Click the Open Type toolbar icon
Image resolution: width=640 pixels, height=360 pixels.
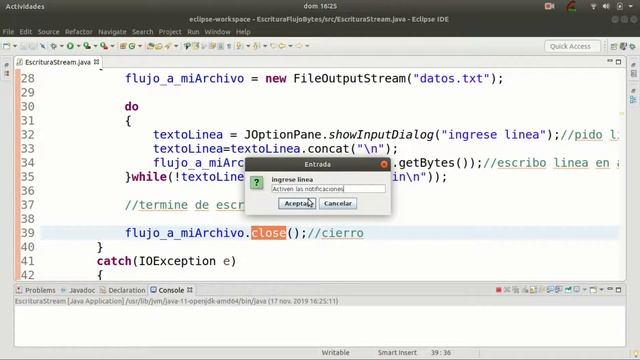150,46
